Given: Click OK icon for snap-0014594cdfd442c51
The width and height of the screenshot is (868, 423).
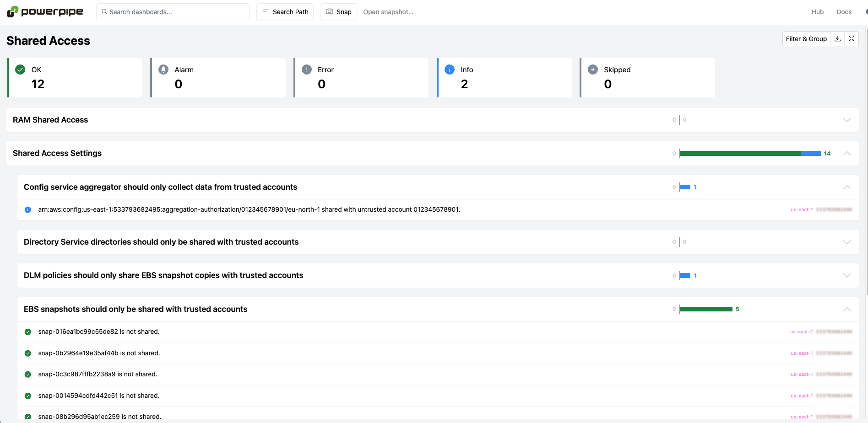Looking at the screenshot, I should [x=28, y=396].
